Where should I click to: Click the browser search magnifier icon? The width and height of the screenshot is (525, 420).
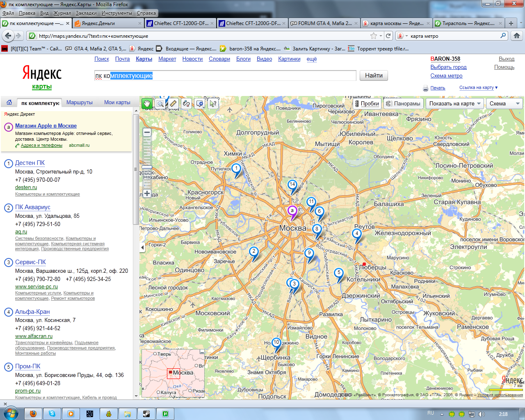click(x=503, y=36)
